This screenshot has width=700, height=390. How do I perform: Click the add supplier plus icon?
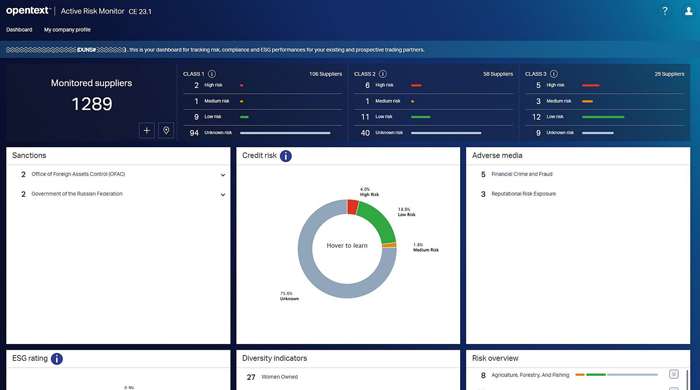tap(146, 130)
